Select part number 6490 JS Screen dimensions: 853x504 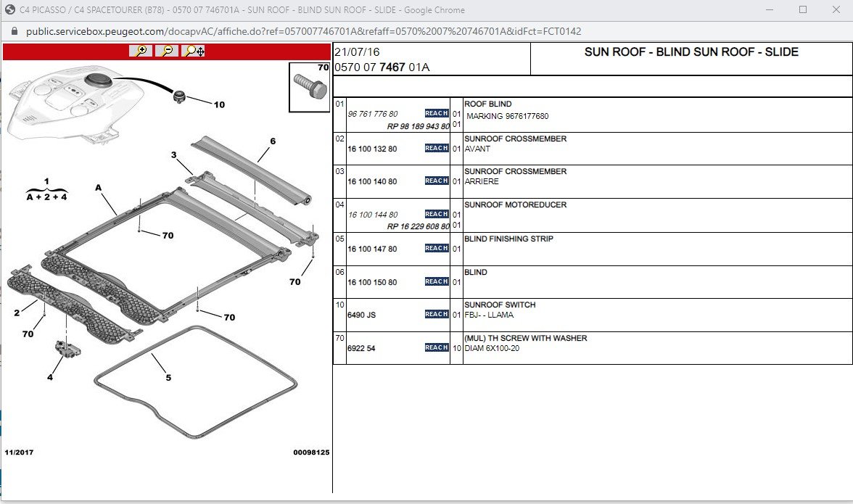click(x=361, y=315)
